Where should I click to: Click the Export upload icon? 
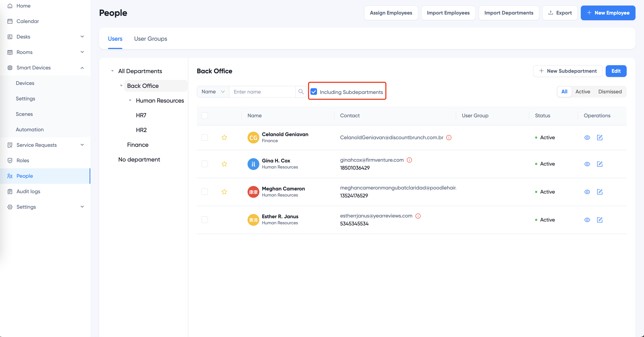coord(551,13)
